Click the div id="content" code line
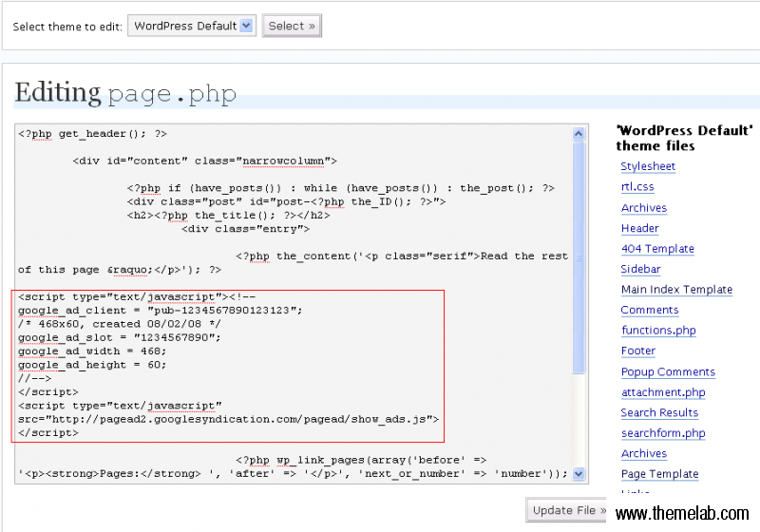Image resolution: width=760 pixels, height=532 pixels. point(204,161)
